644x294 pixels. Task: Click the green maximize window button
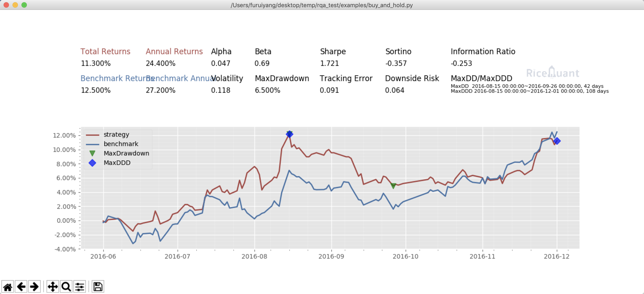tap(24, 5)
